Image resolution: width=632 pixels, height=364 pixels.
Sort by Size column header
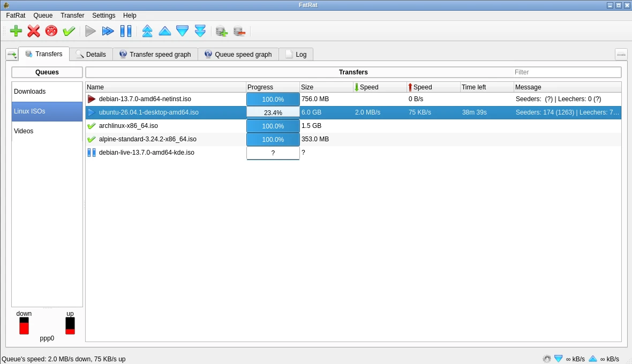(x=327, y=87)
